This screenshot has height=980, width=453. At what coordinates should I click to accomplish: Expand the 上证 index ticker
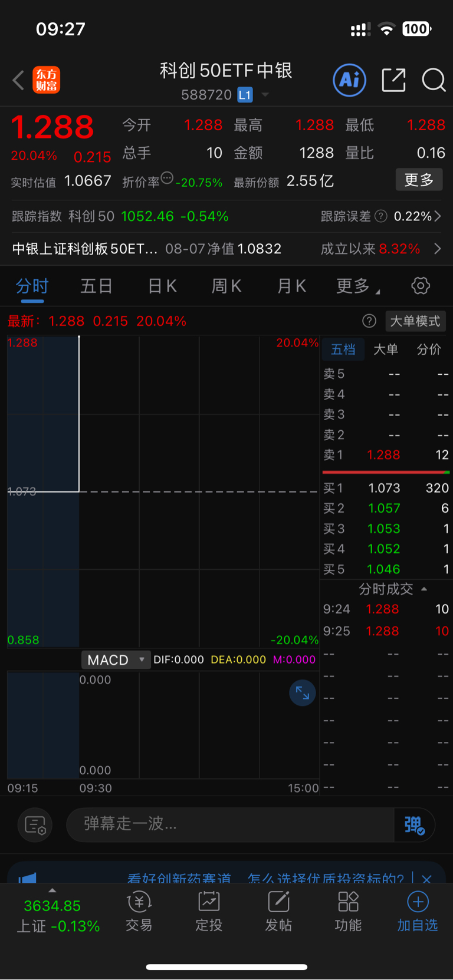[x=58, y=915]
